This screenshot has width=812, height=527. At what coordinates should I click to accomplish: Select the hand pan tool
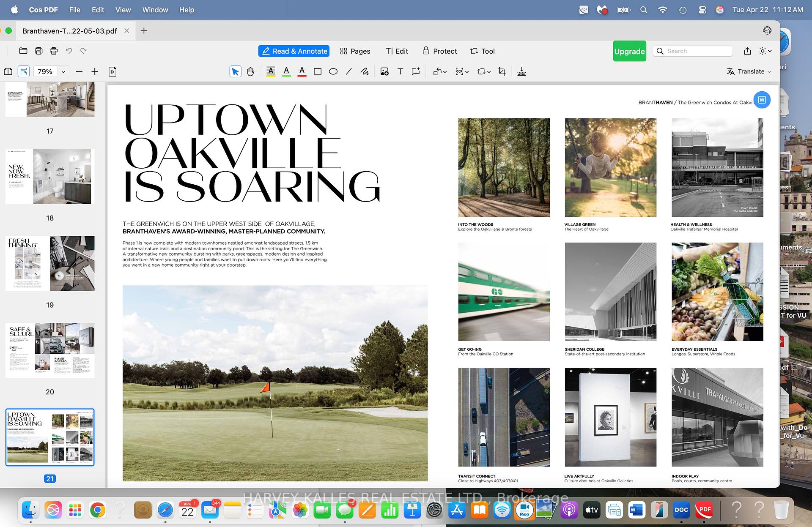pos(251,72)
